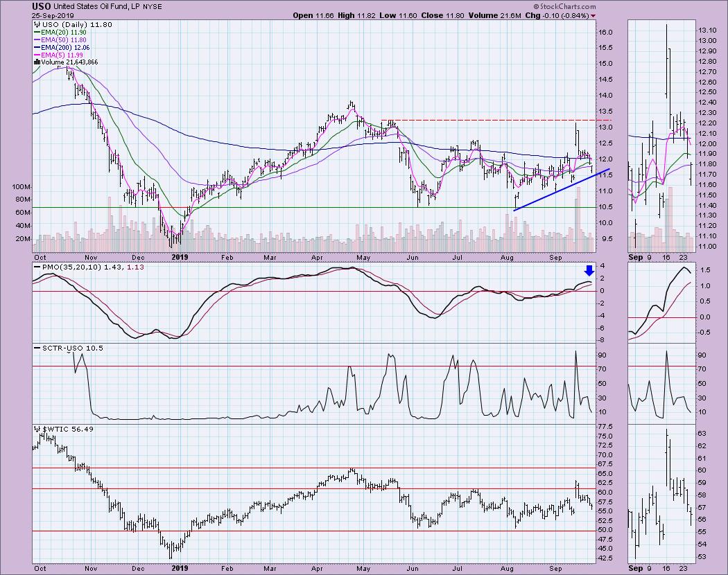Screen dimensions: 728x575
Task: Click the $WTIC 56.49 panel label
Action: 61,430
